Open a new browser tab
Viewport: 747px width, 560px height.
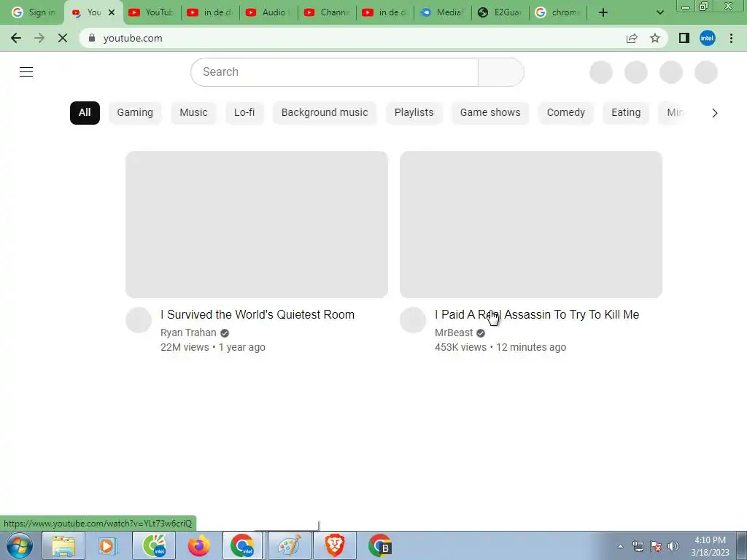click(x=603, y=12)
